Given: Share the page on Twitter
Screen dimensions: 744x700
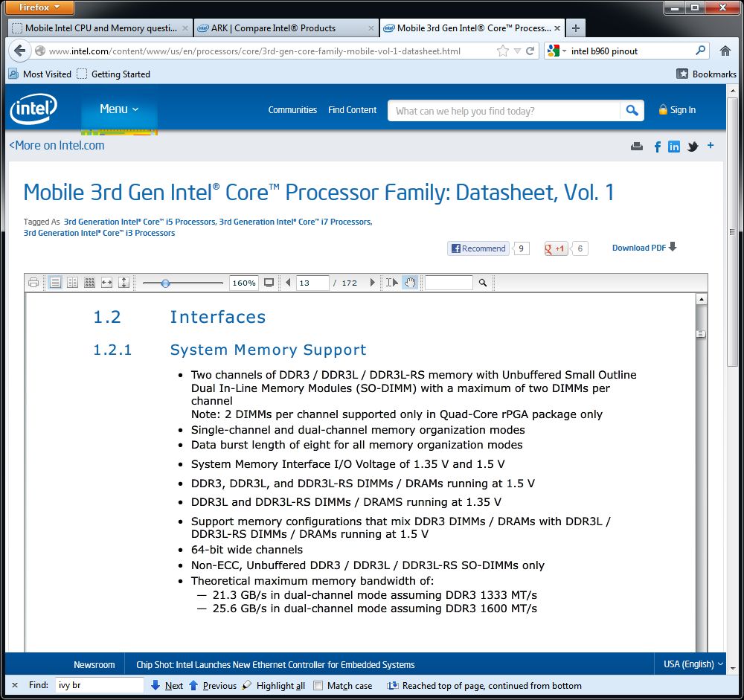Looking at the screenshot, I should point(693,147).
